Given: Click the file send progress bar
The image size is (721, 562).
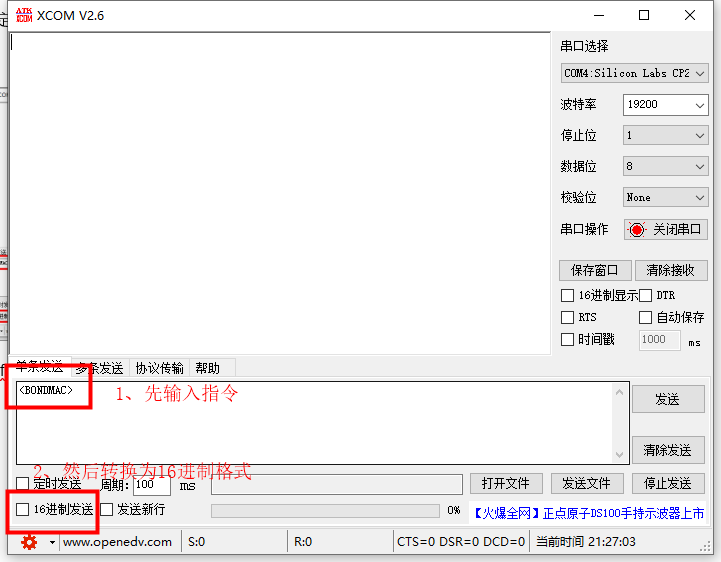Looking at the screenshot, I should 325,511.
